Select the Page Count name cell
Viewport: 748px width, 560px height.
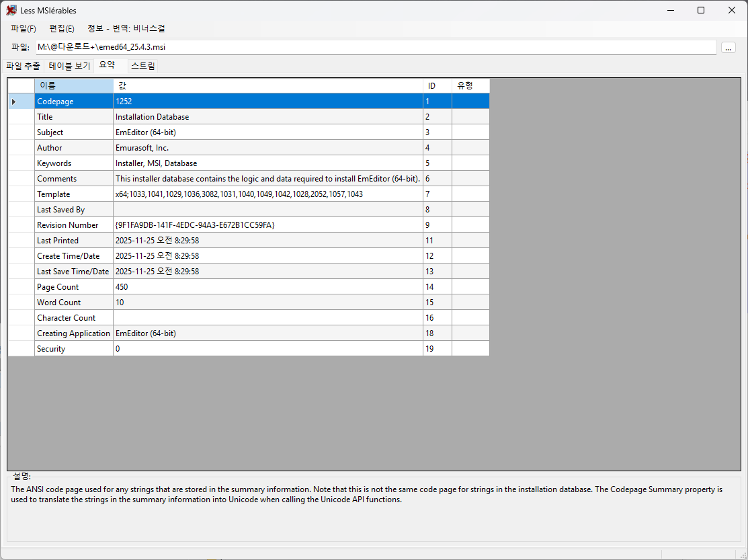click(74, 286)
